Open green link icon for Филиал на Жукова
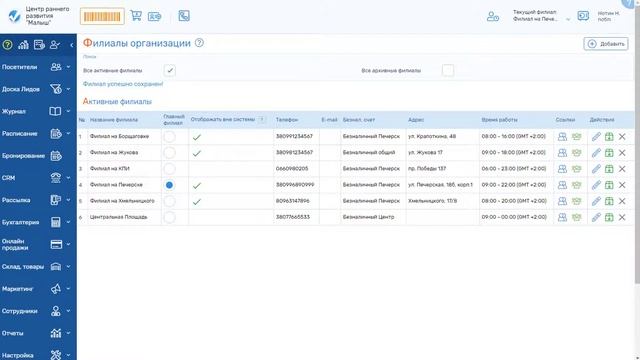 tap(576, 153)
